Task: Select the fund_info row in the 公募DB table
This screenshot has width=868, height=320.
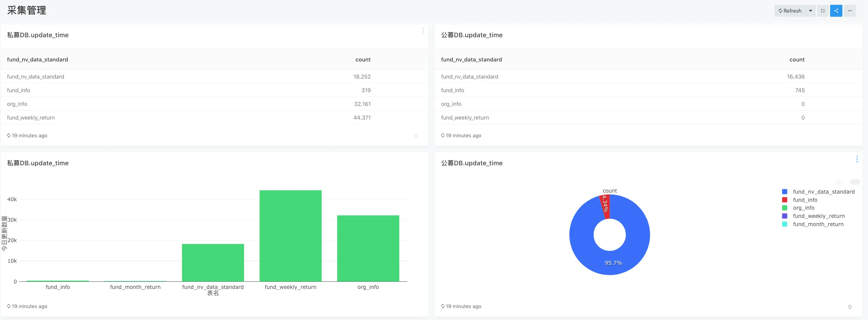Action: (648, 90)
